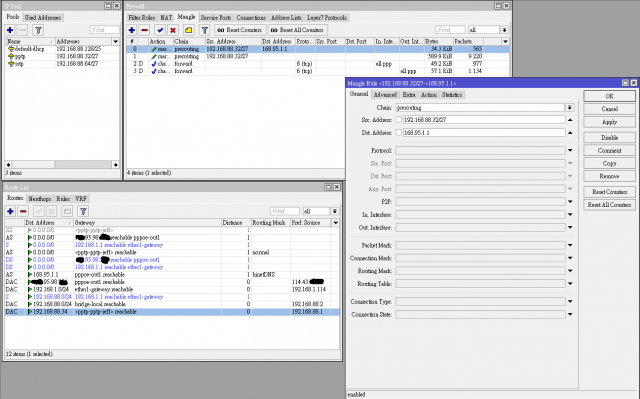Switch to Filter Rules tab in Firewall

[142, 18]
